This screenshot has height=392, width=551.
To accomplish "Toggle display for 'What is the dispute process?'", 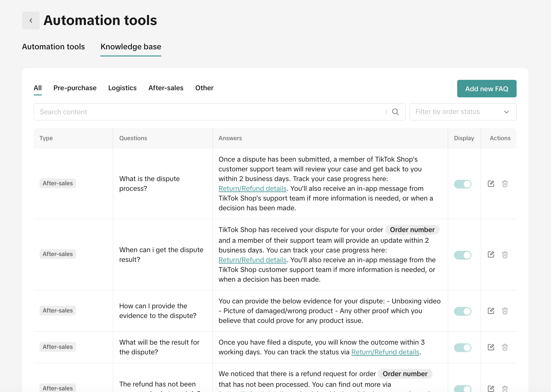I will [x=462, y=184].
